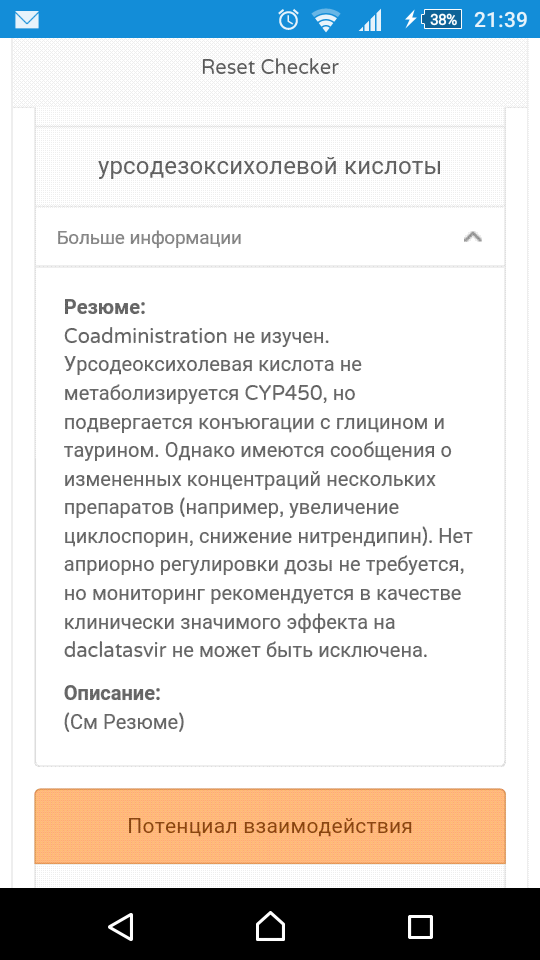Tap the Reset Checker title bar
Image resolution: width=540 pixels, height=960 pixels.
270,67
